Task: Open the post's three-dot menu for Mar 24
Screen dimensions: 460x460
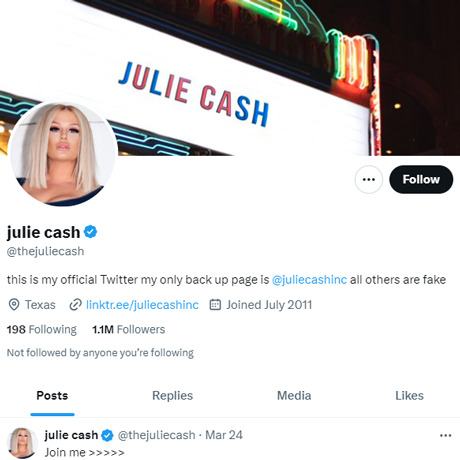Action: [x=446, y=435]
